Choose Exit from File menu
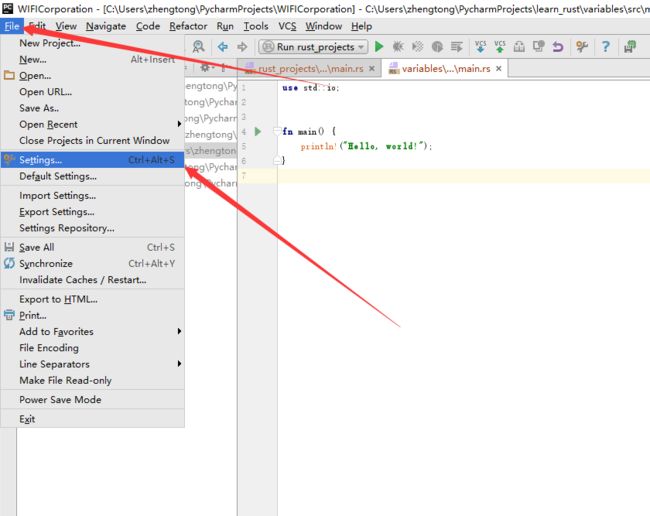650x516 pixels. 92,419
